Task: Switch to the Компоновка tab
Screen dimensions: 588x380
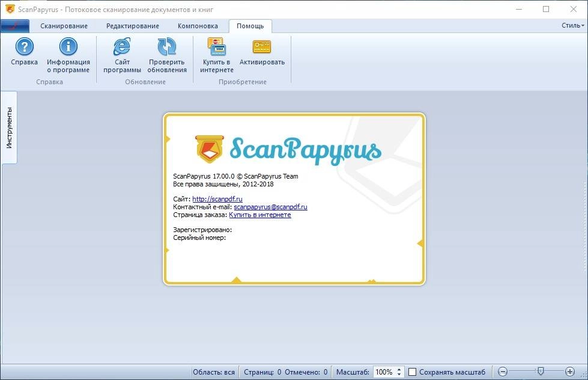Action: (x=198, y=26)
